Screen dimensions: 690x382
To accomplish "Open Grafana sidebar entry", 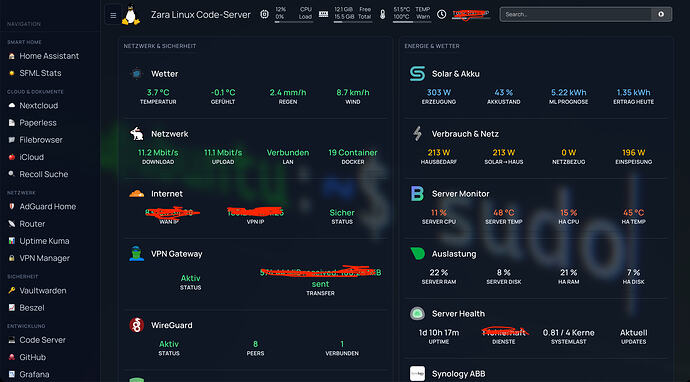I will [x=29, y=375].
